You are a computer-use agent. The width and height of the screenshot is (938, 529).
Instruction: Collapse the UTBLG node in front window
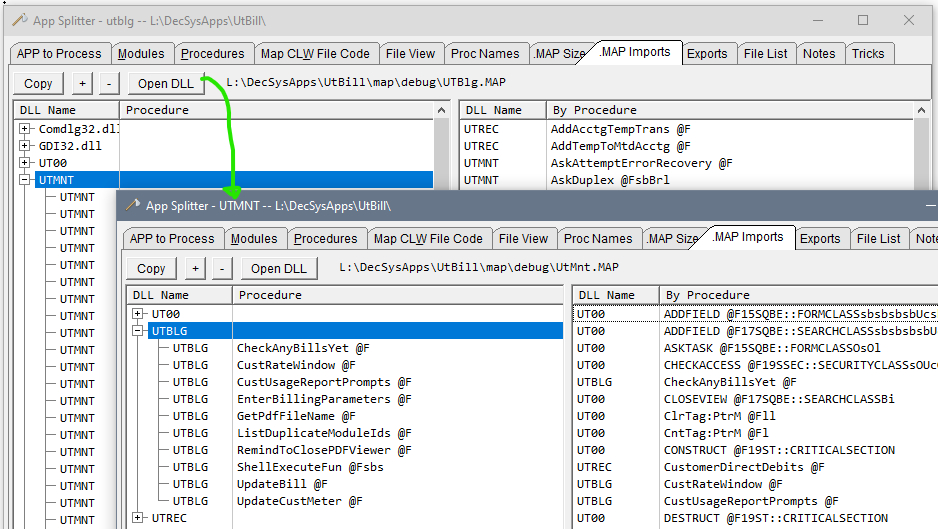click(138, 331)
